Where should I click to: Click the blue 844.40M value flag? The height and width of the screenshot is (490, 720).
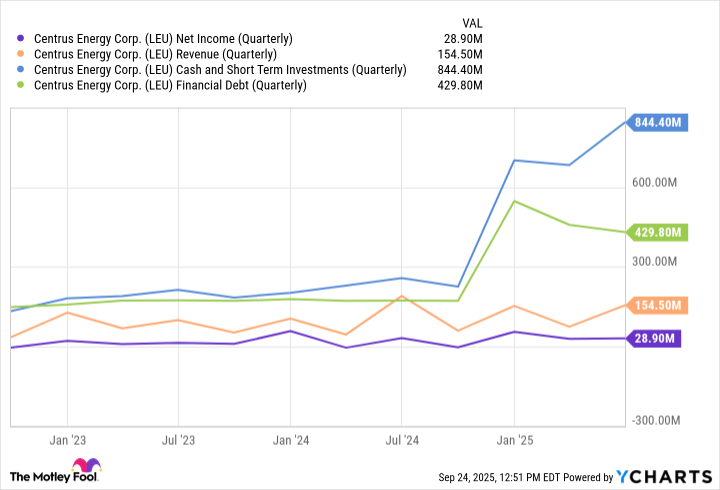coord(658,122)
